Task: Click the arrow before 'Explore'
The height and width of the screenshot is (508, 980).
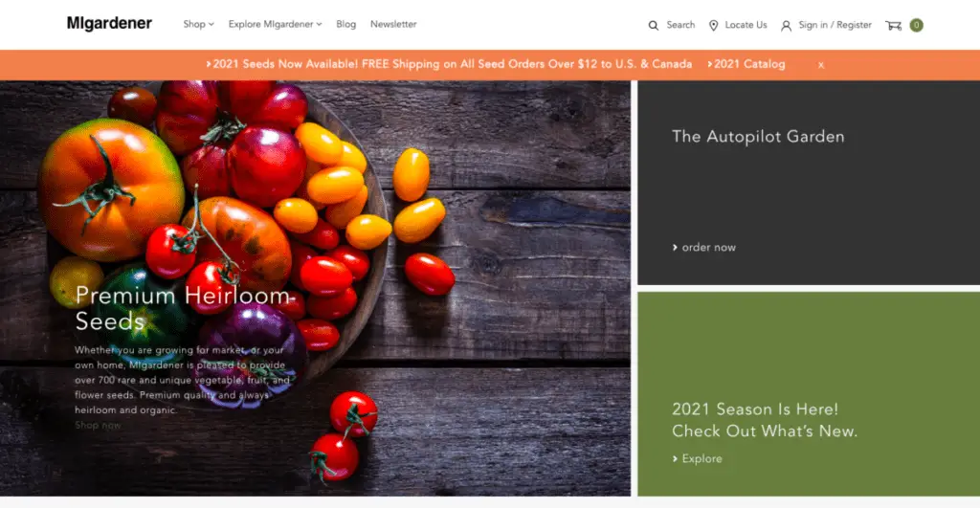Action: [675, 458]
